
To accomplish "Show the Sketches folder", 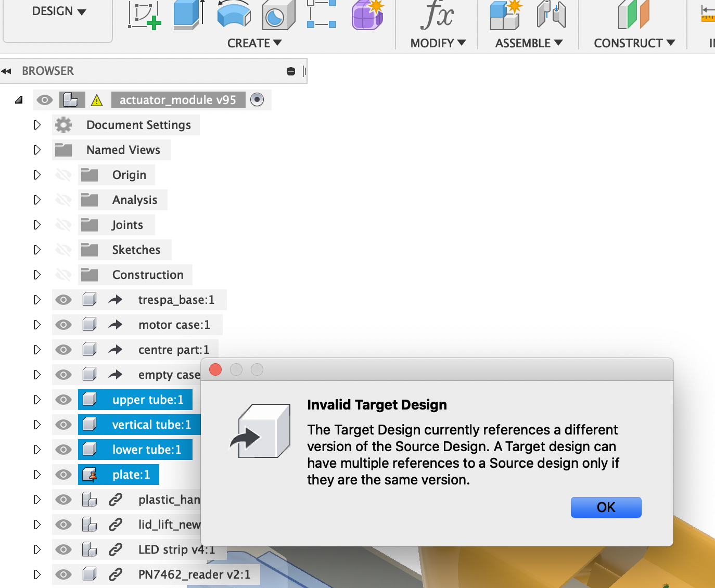I will (x=63, y=250).
